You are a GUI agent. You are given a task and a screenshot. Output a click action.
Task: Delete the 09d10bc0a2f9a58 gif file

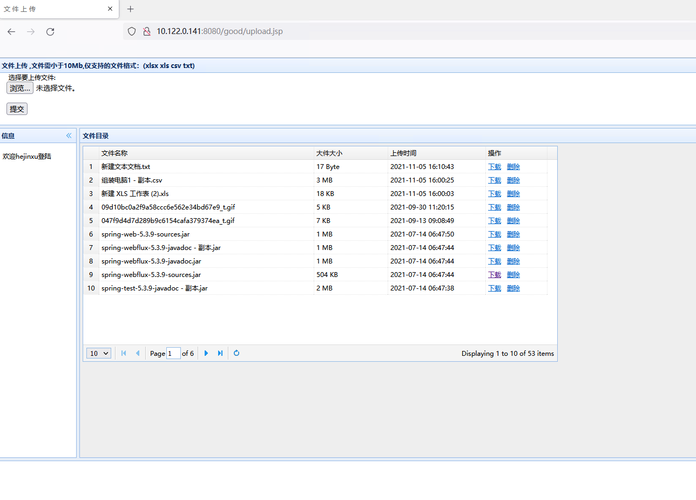(514, 207)
